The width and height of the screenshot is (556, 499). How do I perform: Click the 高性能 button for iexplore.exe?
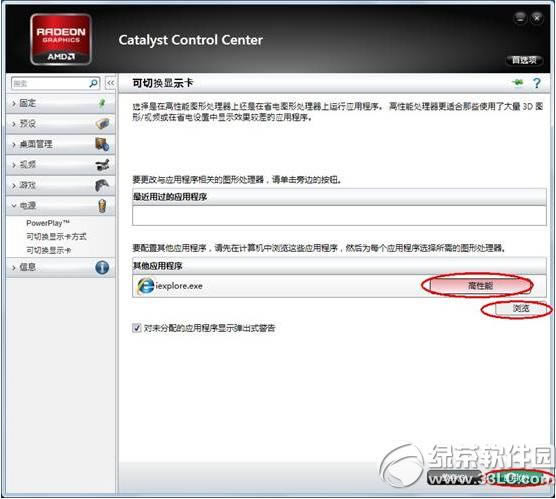click(x=480, y=285)
